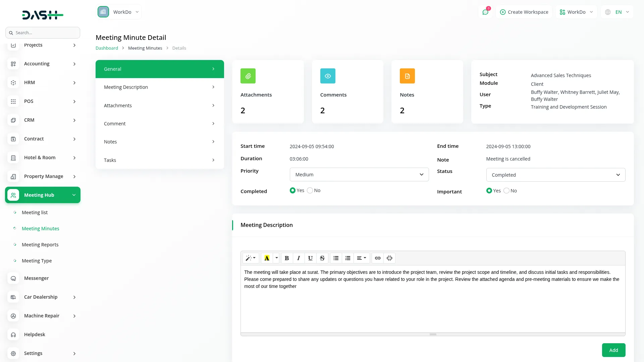644x362 pixels.
Task: Insert an unordered bullet list
Action: (x=336, y=258)
